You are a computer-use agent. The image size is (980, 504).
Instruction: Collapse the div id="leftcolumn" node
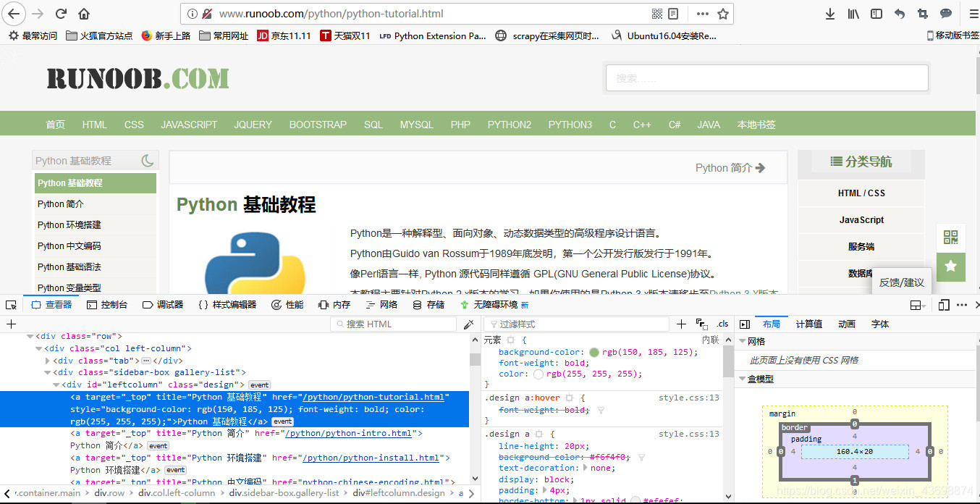tap(56, 385)
